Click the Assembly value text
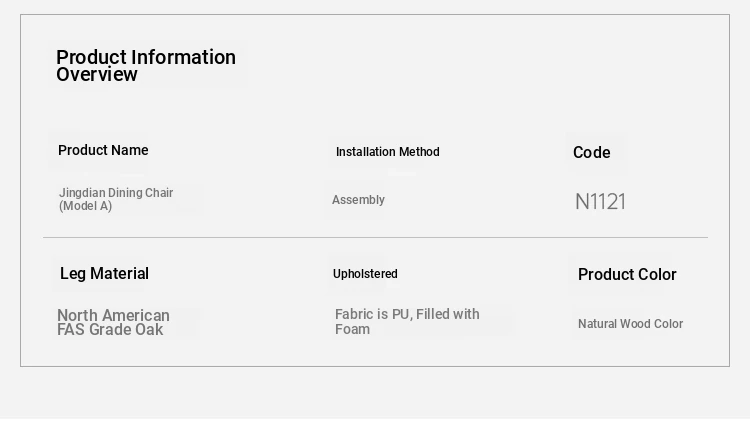Image resolution: width=750 pixels, height=446 pixels. pos(358,200)
